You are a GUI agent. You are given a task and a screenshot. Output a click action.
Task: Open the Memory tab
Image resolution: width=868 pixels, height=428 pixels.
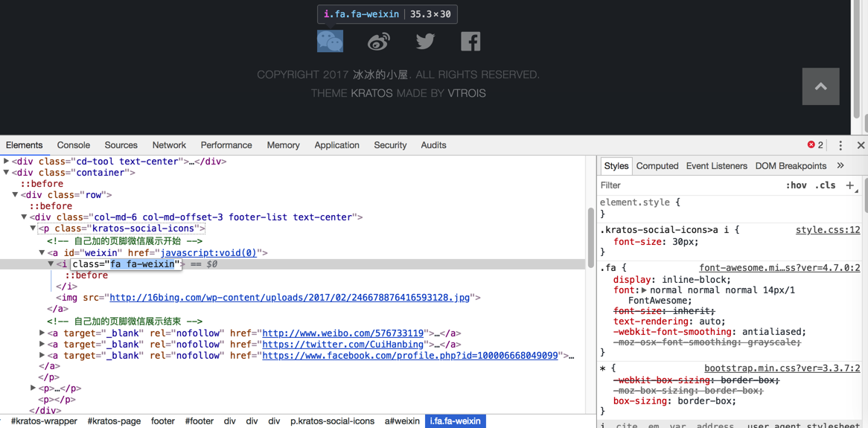[284, 145]
